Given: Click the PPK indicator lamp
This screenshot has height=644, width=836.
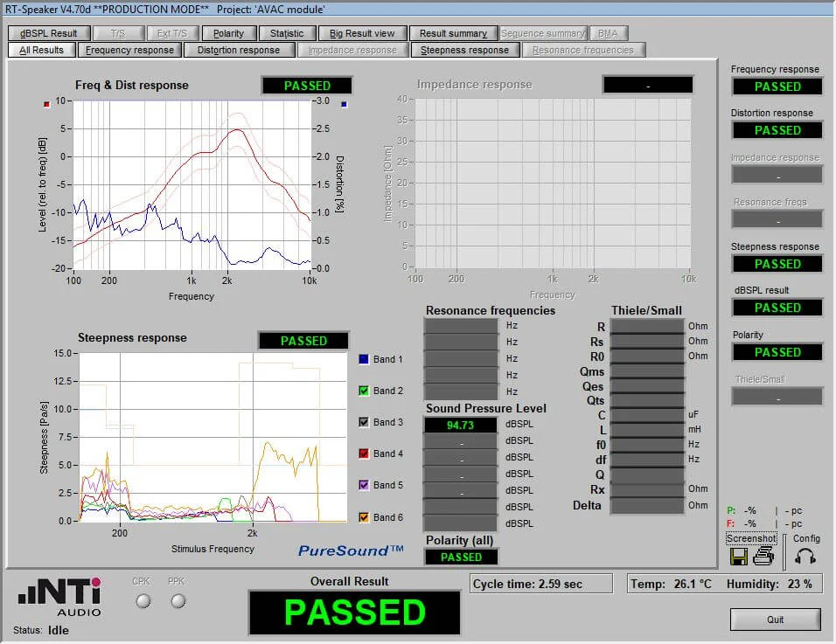Looking at the screenshot, I should pos(178,600).
